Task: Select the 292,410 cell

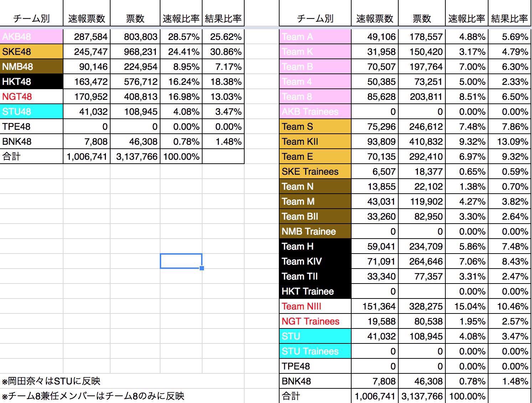Action: 422,157
